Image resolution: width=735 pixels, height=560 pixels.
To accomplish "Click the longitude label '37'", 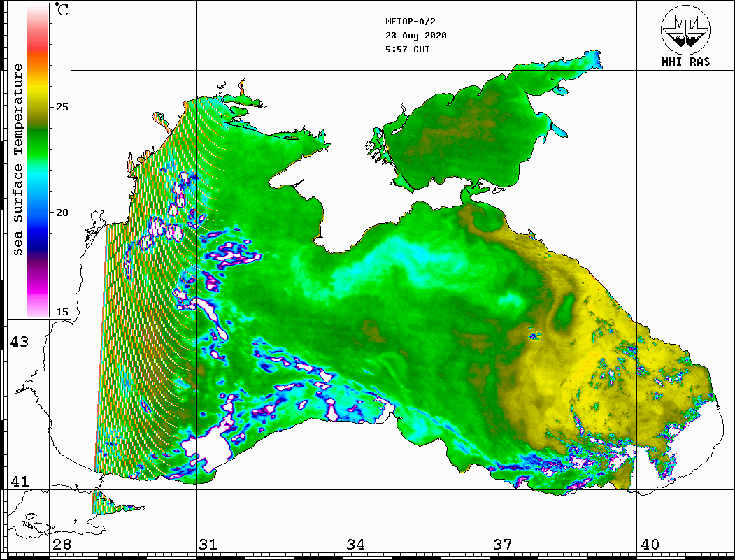I will (x=503, y=545).
